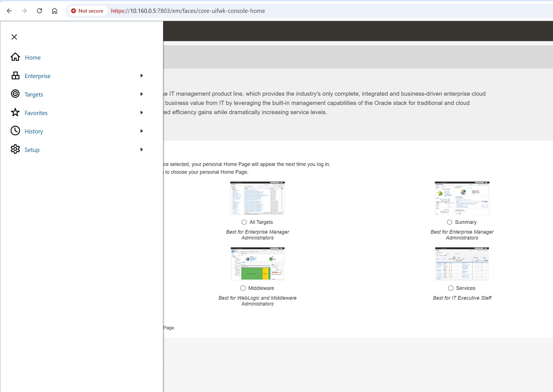This screenshot has width=553, height=392.
Task: Click 'Best for IT Executive Staff' text
Action: (462, 298)
